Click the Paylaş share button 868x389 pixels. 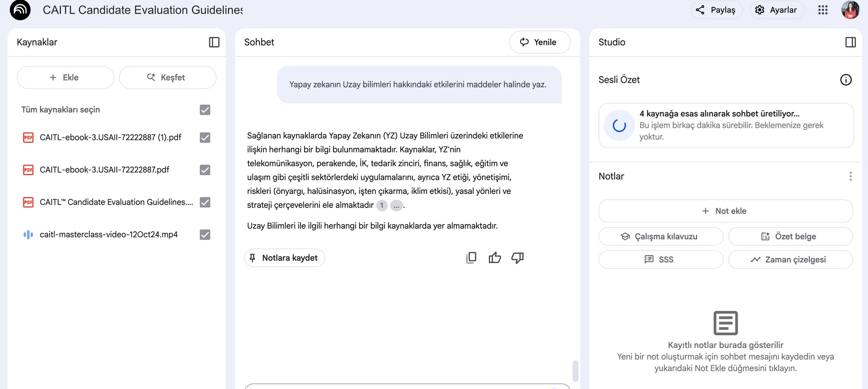point(716,10)
